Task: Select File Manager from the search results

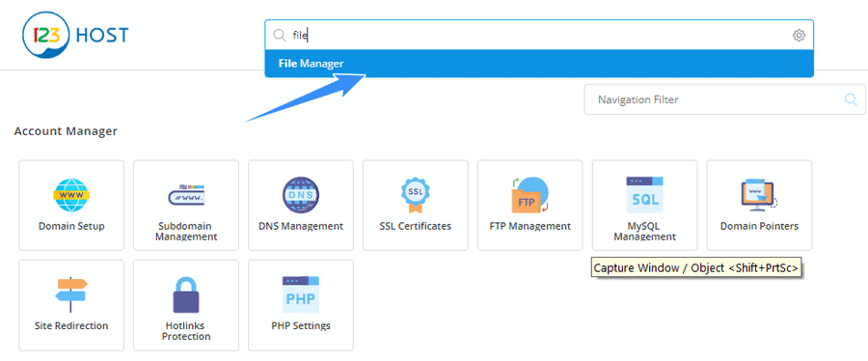Action: pos(538,64)
